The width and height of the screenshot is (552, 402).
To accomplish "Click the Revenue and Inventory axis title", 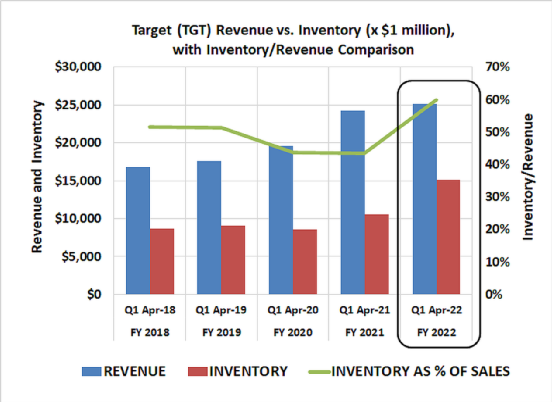I will (37, 177).
